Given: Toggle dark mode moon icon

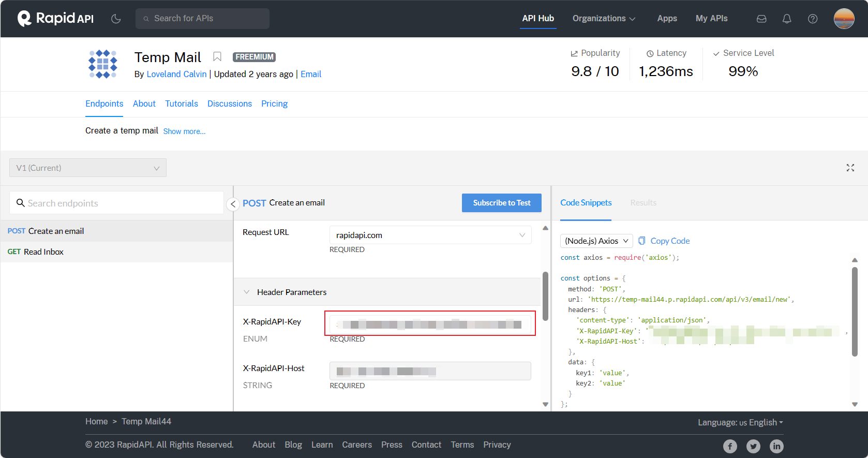Looking at the screenshot, I should click(x=116, y=19).
